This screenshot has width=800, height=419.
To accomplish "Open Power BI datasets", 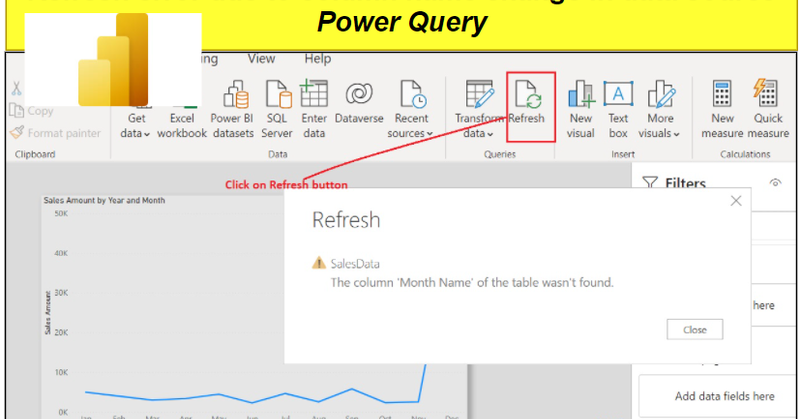I will 233,110.
